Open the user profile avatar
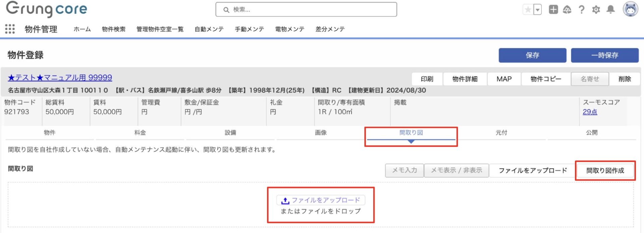Screen dimensions: 644x233 pyautogui.click(x=630, y=9)
